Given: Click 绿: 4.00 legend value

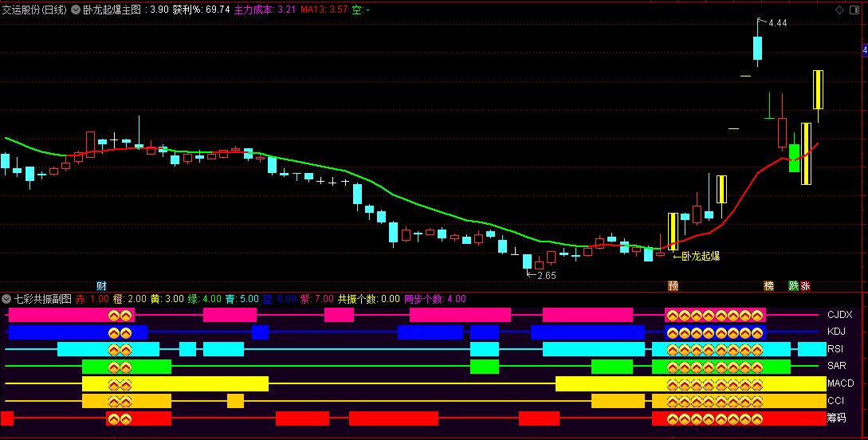Looking at the screenshot, I should click(204, 299).
